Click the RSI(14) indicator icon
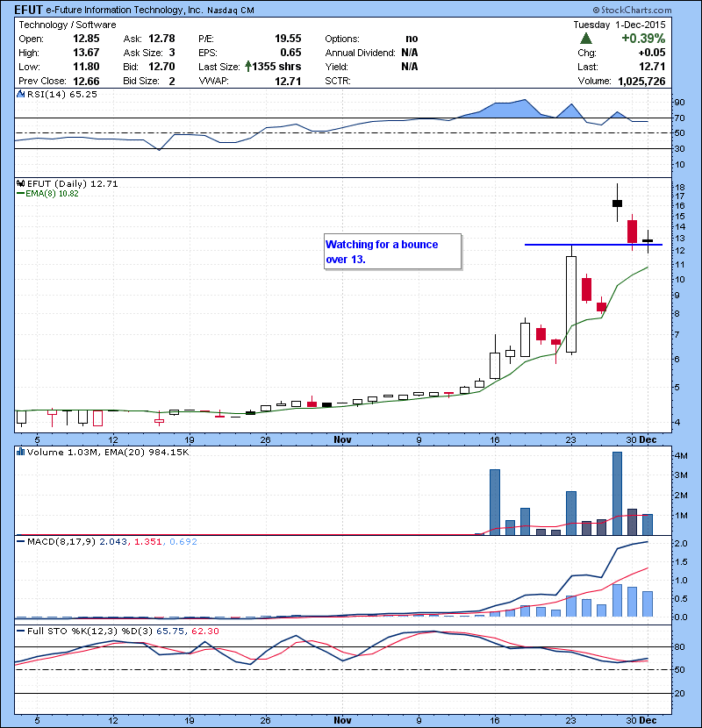 [20, 94]
